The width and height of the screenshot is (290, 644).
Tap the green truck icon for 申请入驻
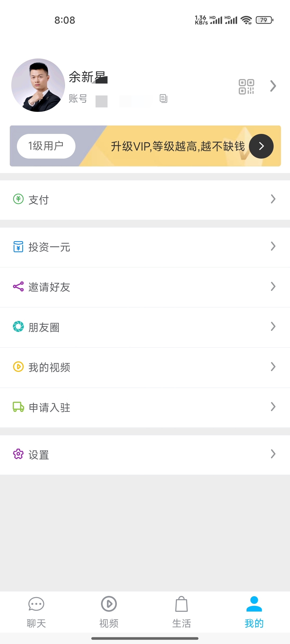click(x=18, y=407)
